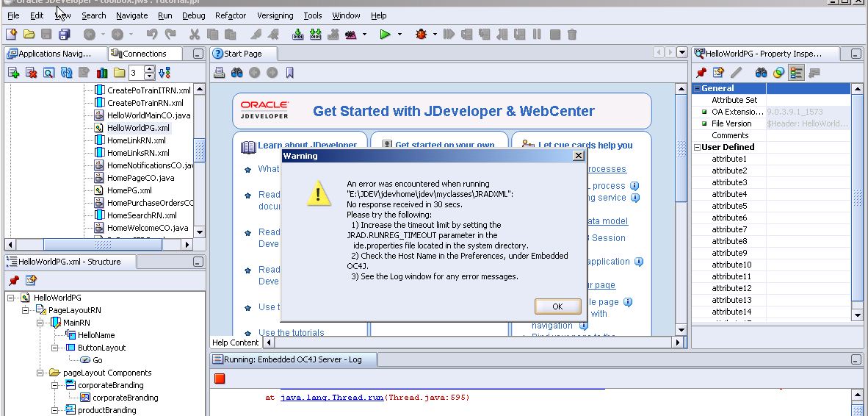Screen dimensions: 868x416
Task: Click the Open folder icon in main toolbar
Action: click(29, 34)
